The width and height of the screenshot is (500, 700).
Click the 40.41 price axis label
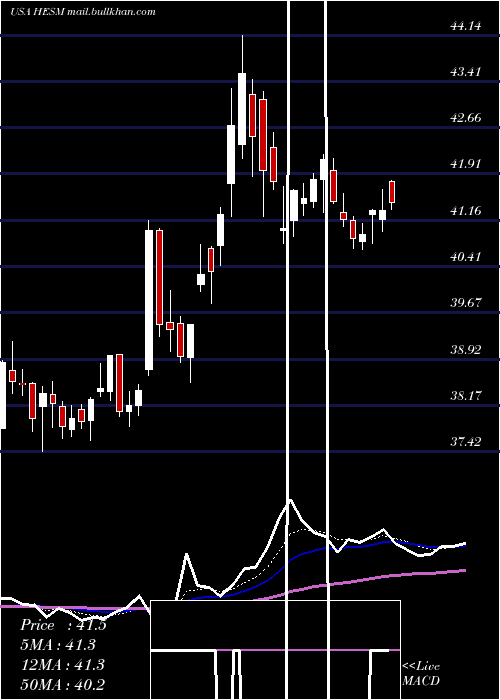[x=466, y=257]
